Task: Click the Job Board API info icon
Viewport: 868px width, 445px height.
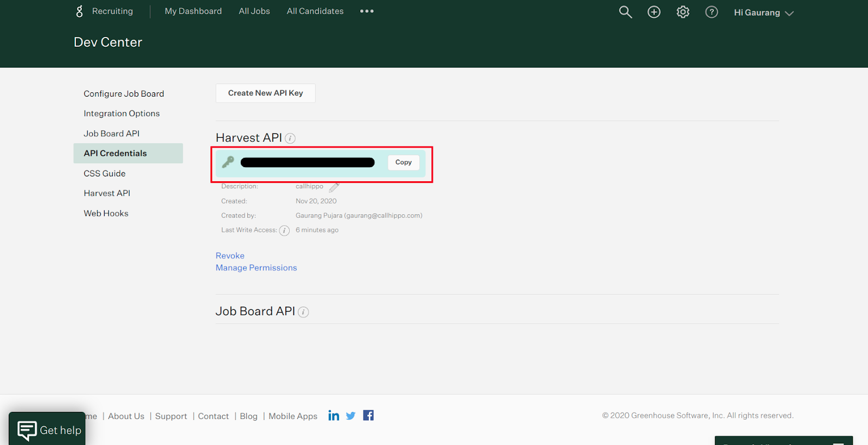Action: click(x=304, y=312)
